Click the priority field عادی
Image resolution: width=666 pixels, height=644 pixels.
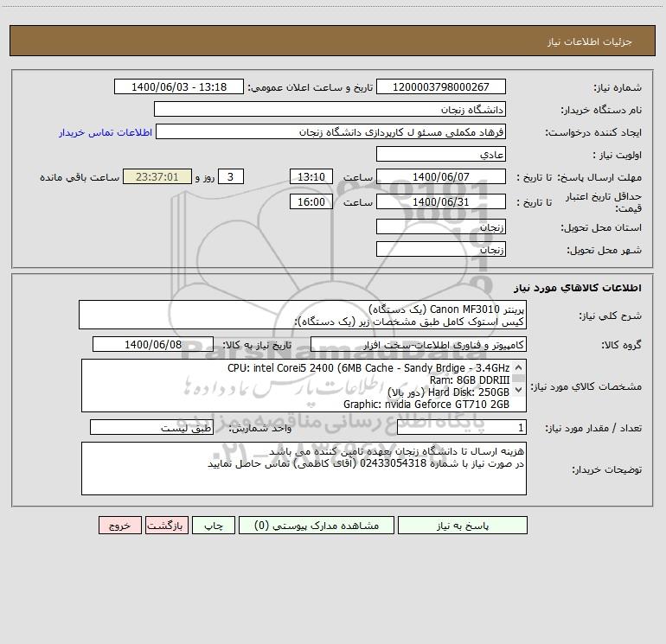[x=441, y=155]
